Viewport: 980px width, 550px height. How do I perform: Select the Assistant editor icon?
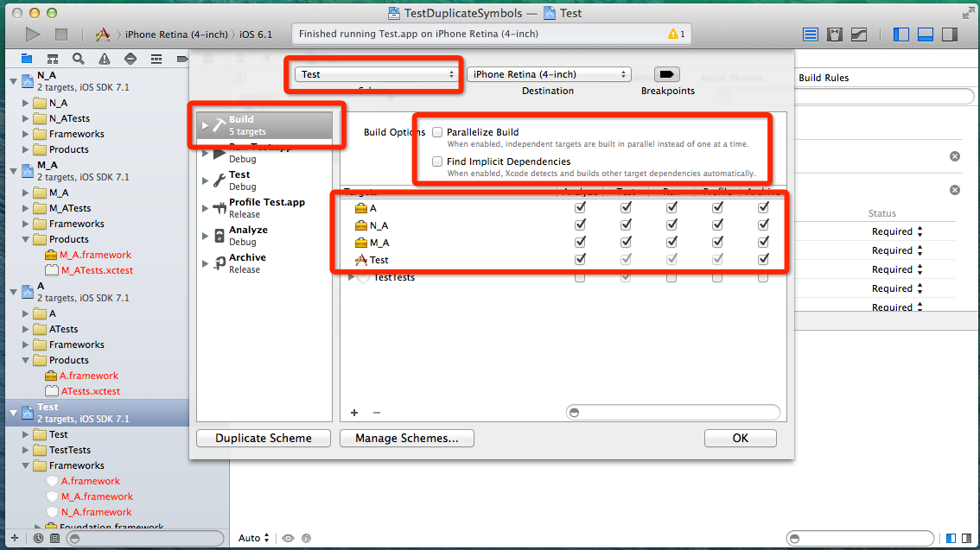tap(834, 35)
